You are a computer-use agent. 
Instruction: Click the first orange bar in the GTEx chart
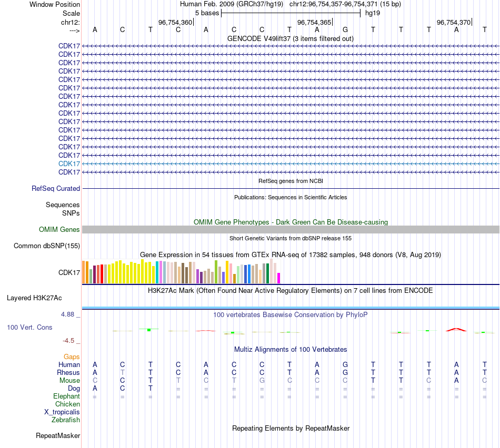(x=84, y=272)
